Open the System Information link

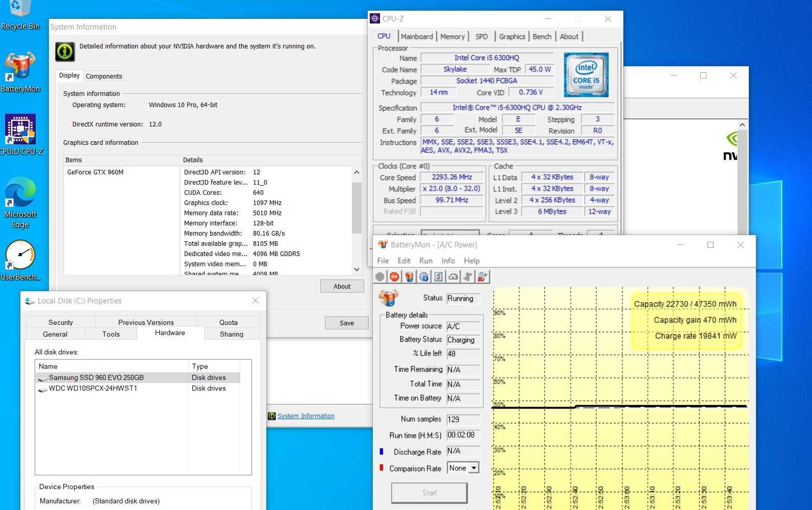[x=306, y=416]
